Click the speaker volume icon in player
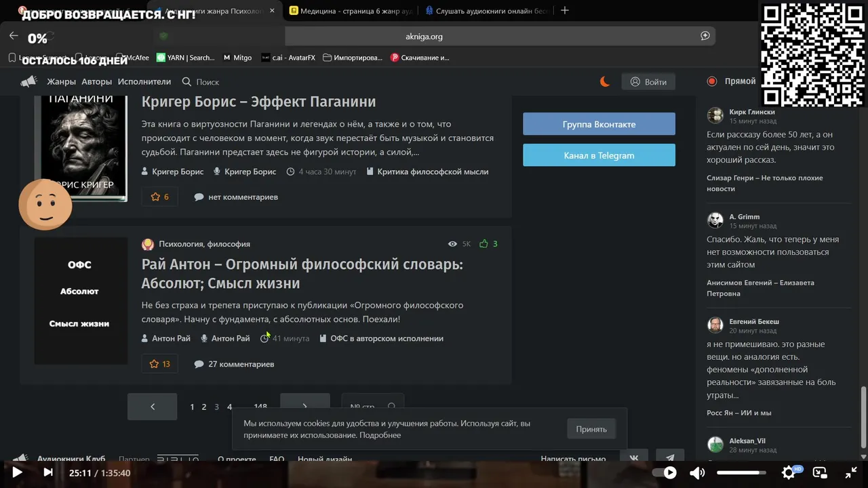The height and width of the screenshot is (488, 868). [696, 472]
